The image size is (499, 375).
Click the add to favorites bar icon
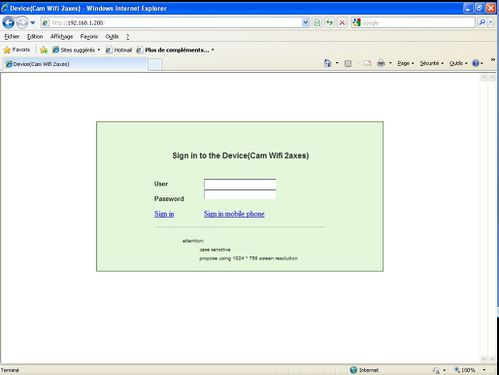(44, 50)
